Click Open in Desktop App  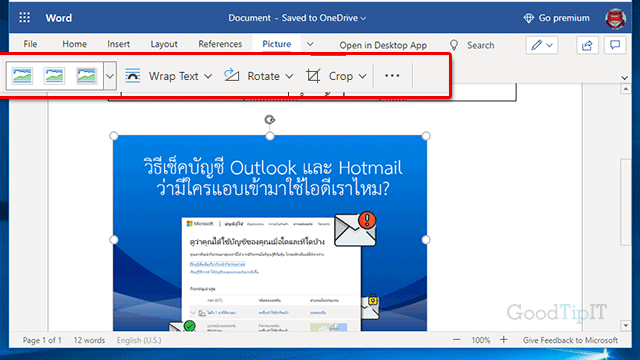(383, 45)
